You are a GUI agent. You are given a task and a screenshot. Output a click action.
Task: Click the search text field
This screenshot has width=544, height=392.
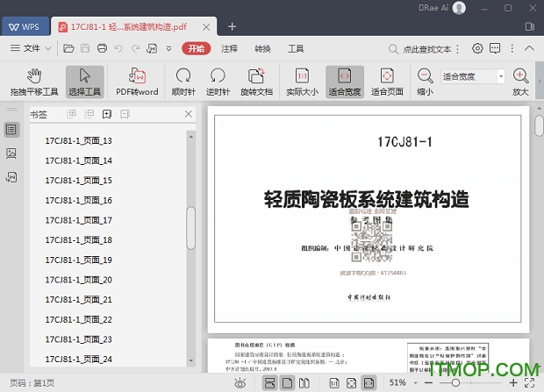[x=427, y=49]
